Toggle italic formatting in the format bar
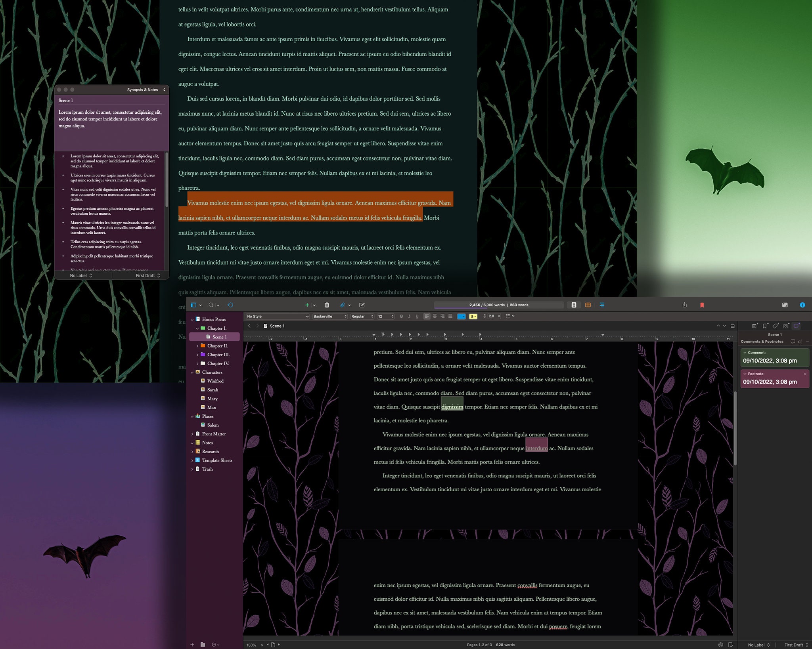 409,316
